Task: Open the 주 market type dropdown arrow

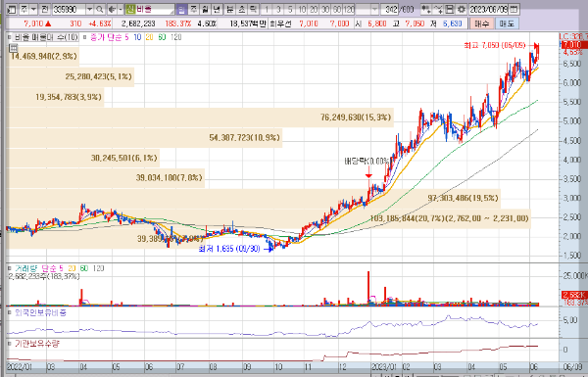Action: (x=33, y=9)
